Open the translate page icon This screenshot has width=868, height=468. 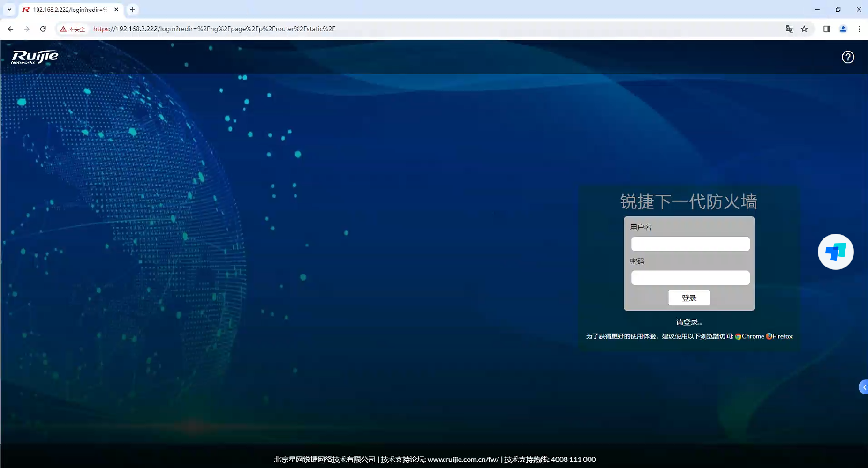point(790,29)
